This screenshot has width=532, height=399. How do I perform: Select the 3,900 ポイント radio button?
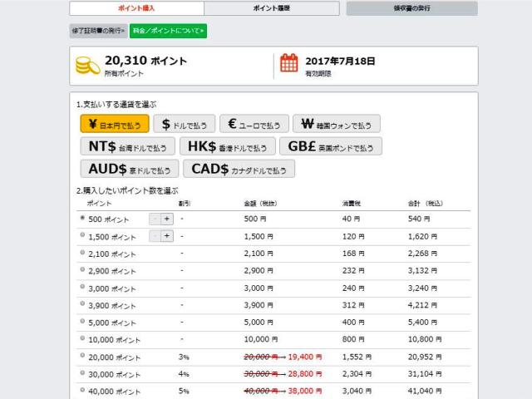82,303
